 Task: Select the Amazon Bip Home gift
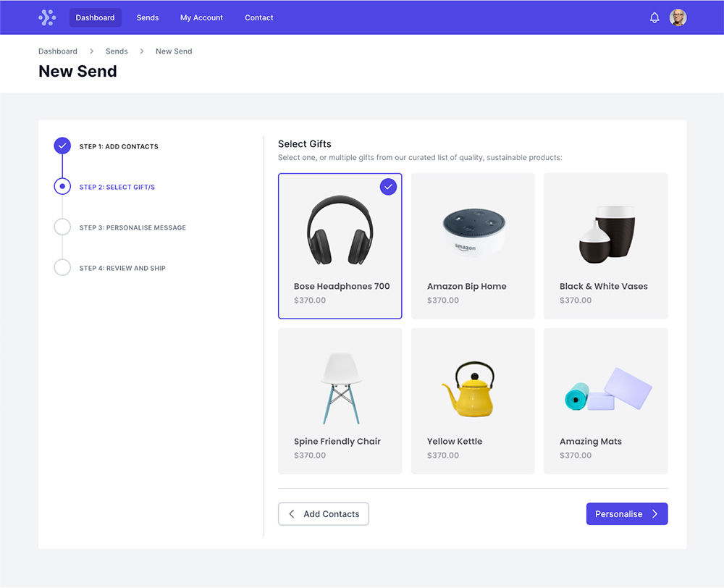click(x=473, y=246)
